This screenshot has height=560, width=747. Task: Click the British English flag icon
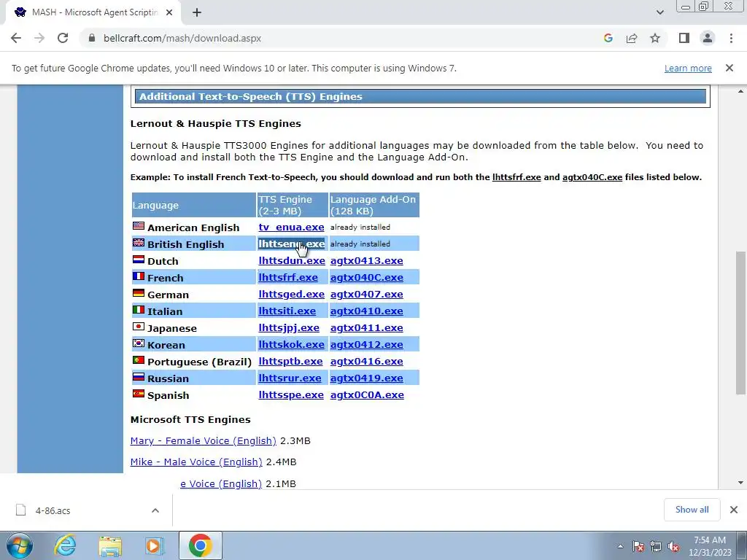(x=138, y=243)
